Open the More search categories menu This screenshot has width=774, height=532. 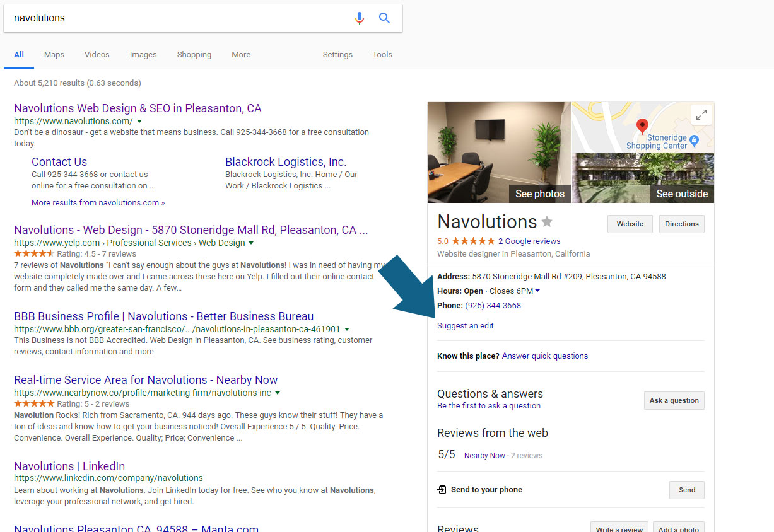pyautogui.click(x=241, y=55)
